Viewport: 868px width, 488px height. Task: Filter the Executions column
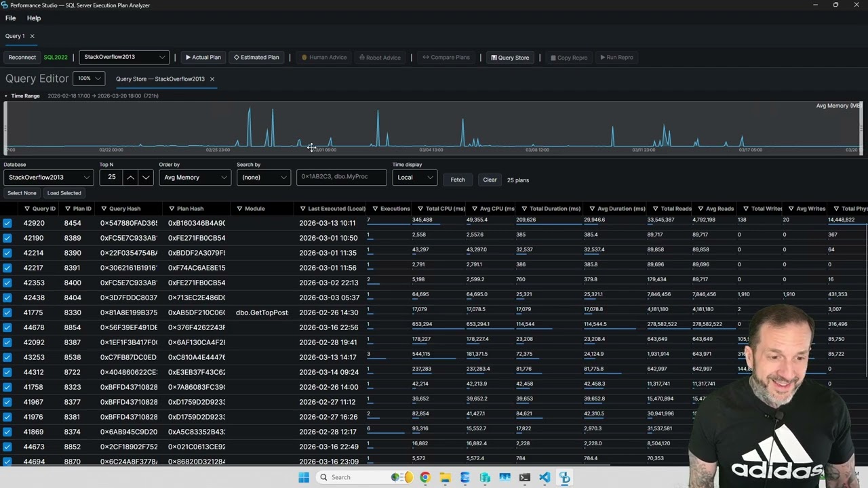pyautogui.click(x=375, y=209)
